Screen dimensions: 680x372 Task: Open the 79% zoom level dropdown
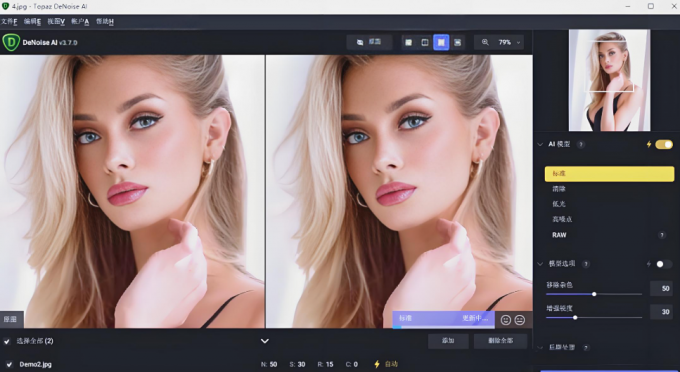pos(508,42)
